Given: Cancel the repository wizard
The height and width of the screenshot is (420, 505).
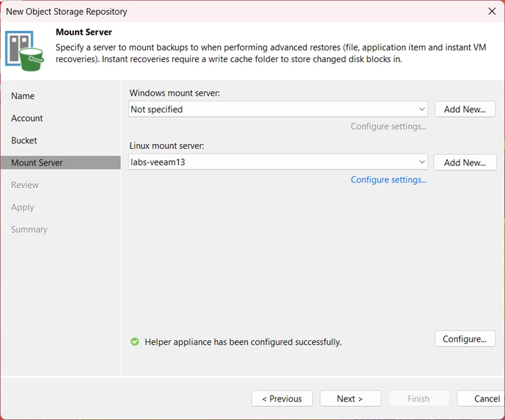Looking at the screenshot, I should click(x=481, y=399).
